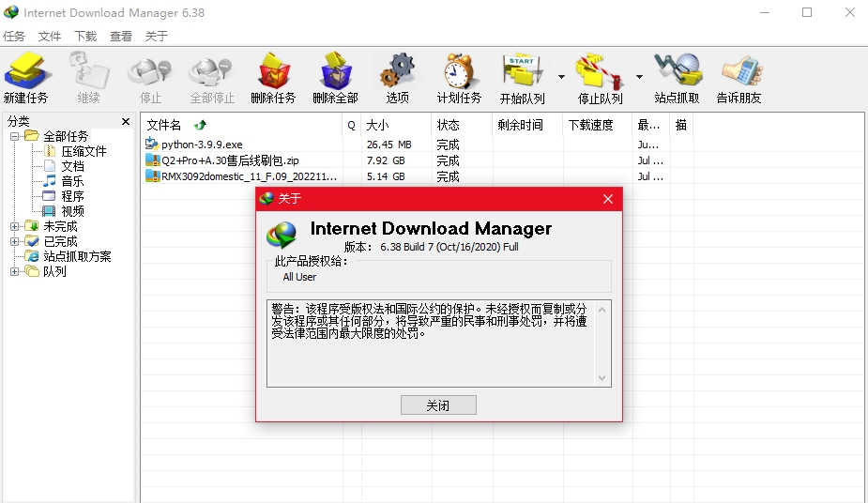Viewport: 868px width, 503px height.
Task: Click the Delete All (删除全部) icon
Action: tap(335, 70)
